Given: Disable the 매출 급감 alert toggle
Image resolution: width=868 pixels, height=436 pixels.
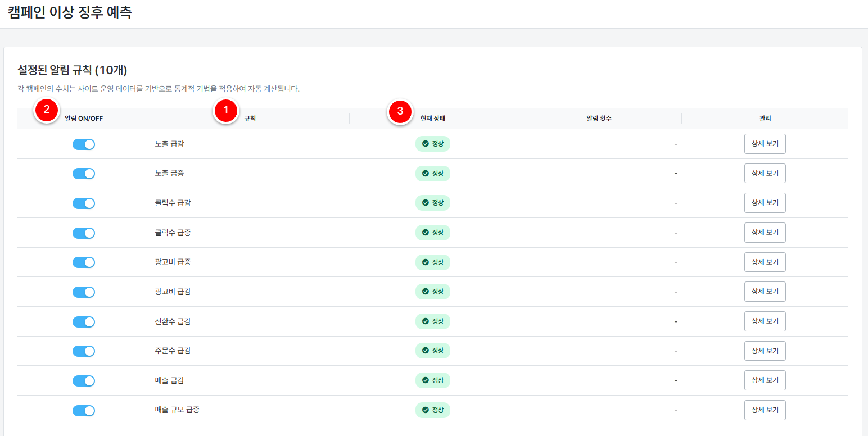Looking at the screenshot, I should [x=84, y=381].
